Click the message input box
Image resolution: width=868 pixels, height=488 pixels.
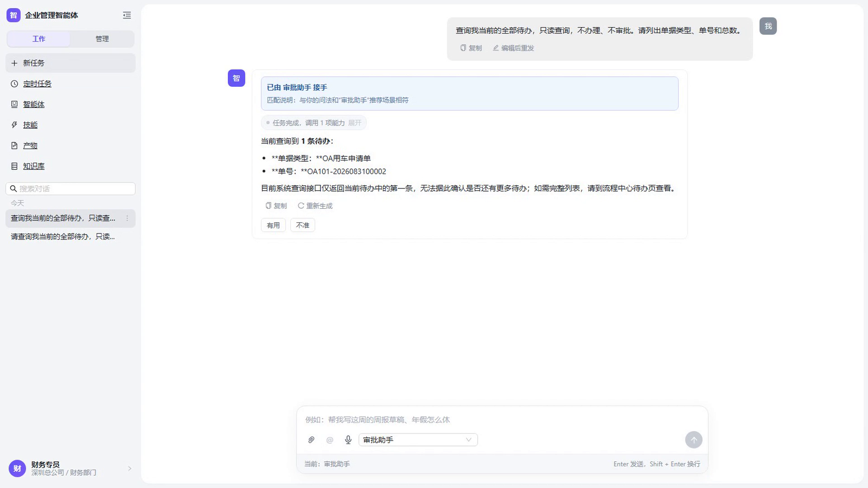click(502, 420)
